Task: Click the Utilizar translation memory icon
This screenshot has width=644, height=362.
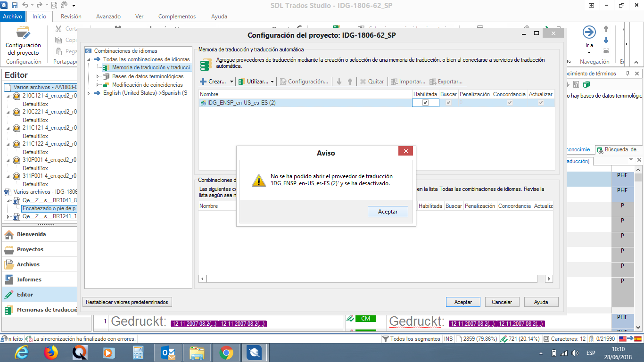Action: (x=242, y=82)
